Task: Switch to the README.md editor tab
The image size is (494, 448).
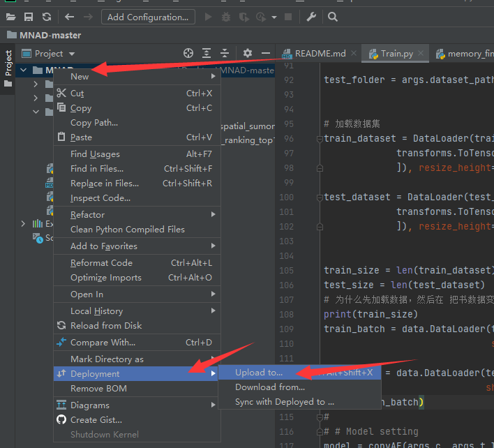Action: tap(320, 54)
